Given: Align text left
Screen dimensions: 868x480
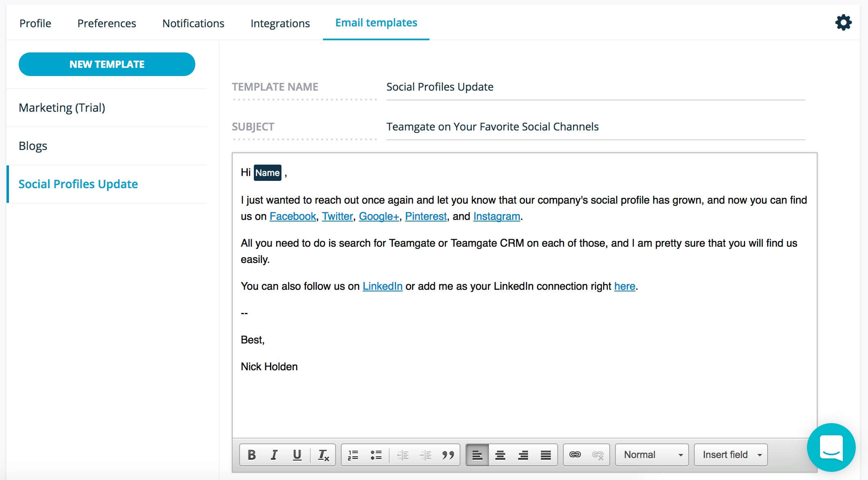Looking at the screenshot, I should click(477, 455).
